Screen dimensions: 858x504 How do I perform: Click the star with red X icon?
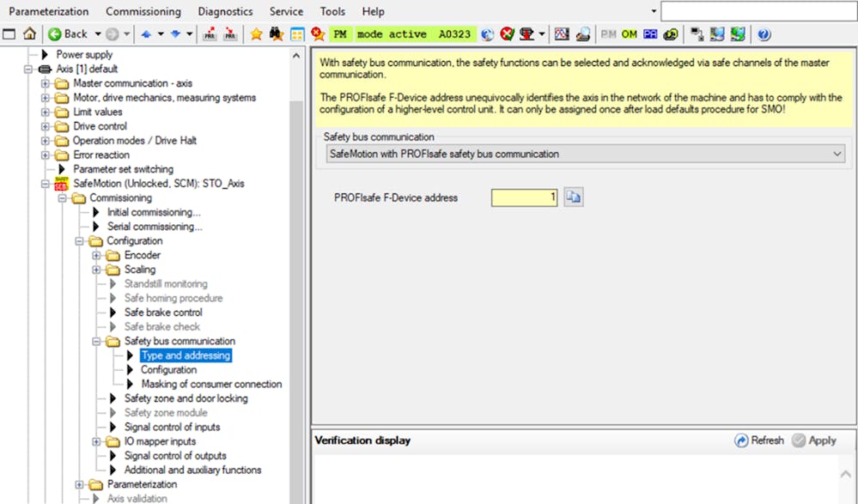pos(318,34)
